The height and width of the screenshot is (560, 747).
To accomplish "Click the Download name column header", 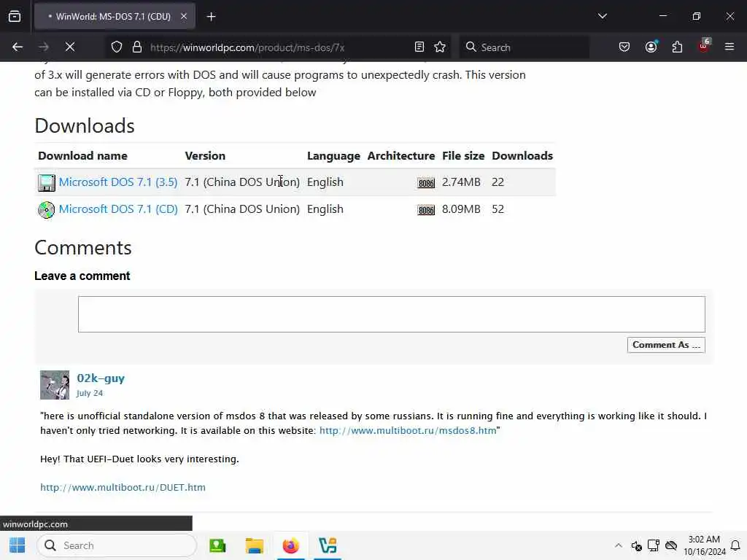I will point(83,156).
